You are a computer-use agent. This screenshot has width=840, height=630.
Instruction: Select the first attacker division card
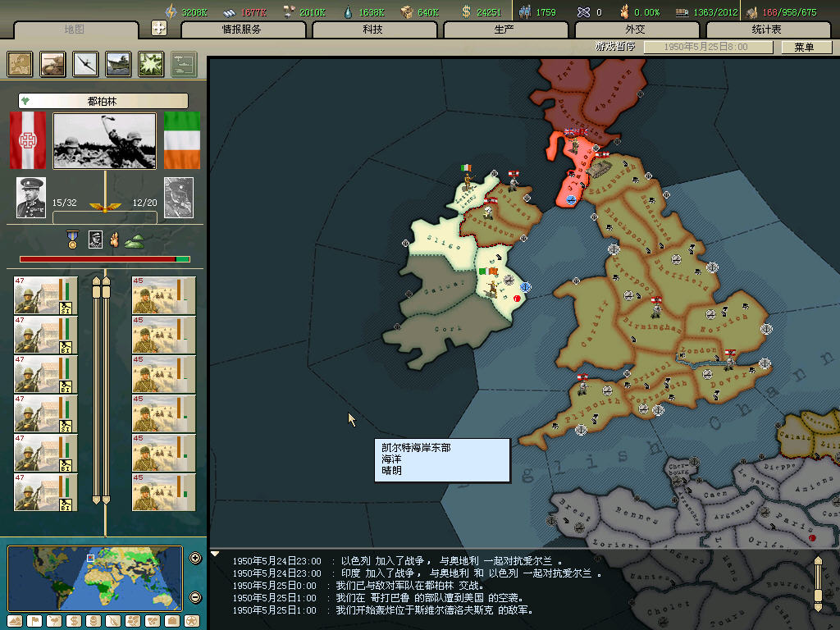point(46,295)
